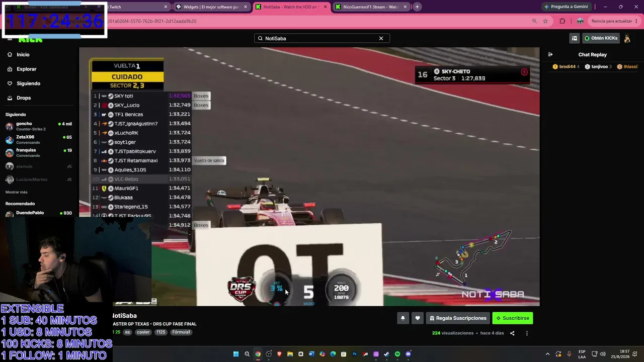Viewport: 644px width, 362px height.
Task: Open the Windows Start menu
Action: [x=236, y=354]
